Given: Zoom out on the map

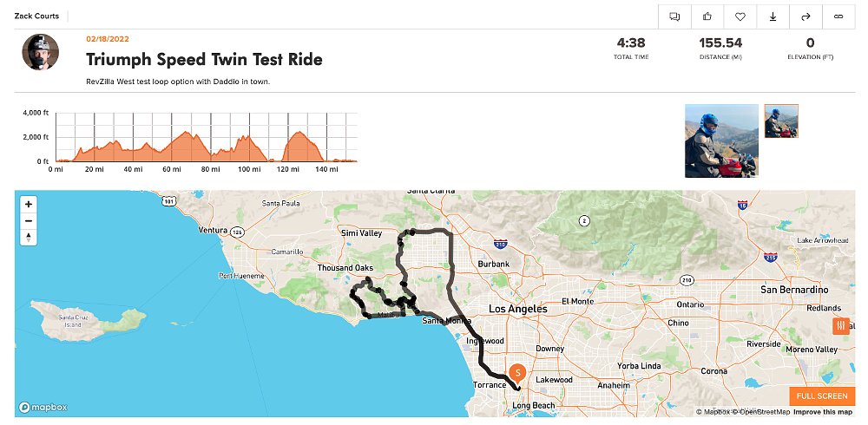Looking at the screenshot, I should 29,220.
